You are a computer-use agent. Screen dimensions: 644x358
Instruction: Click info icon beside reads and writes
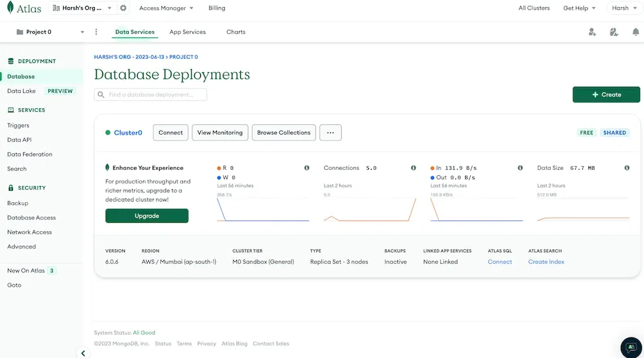click(x=307, y=168)
